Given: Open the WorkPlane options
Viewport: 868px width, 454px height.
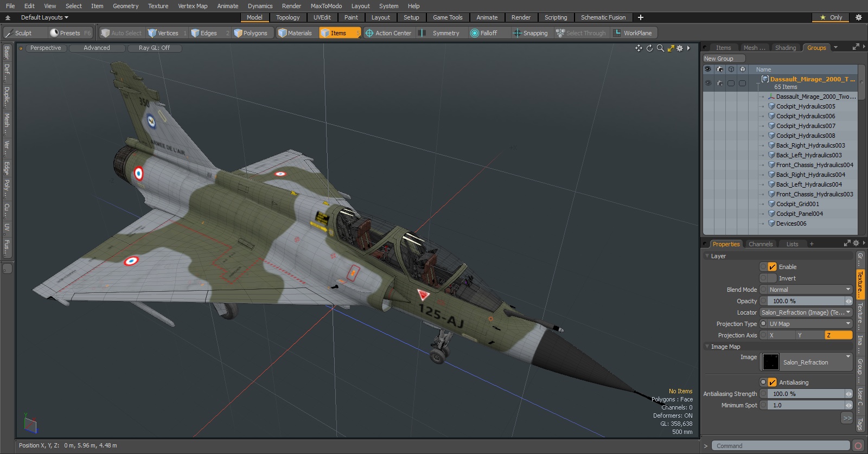Looking at the screenshot, I should pos(634,33).
